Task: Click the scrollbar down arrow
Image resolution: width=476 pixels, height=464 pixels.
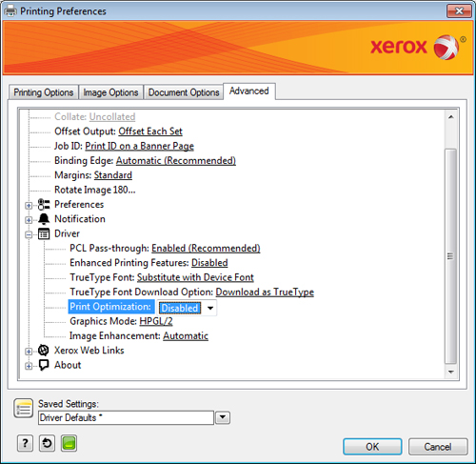Action: pyautogui.click(x=450, y=372)
